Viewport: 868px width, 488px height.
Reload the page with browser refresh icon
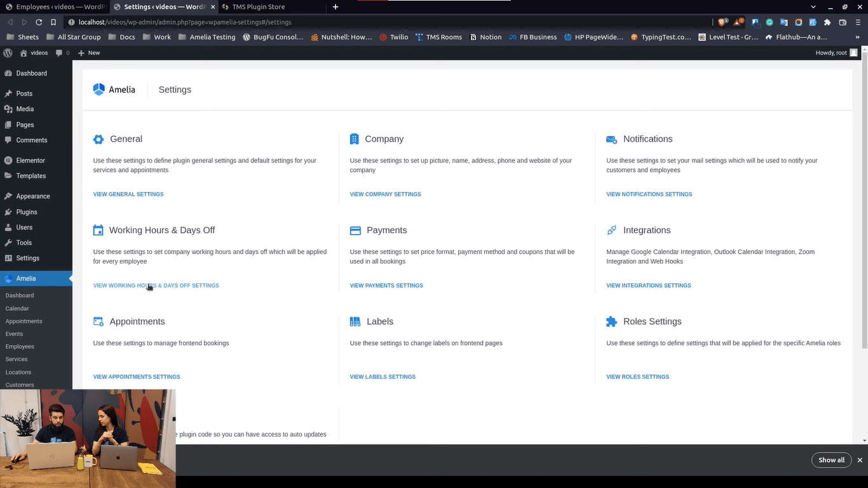pyautogui.click(x=39, y=22)
